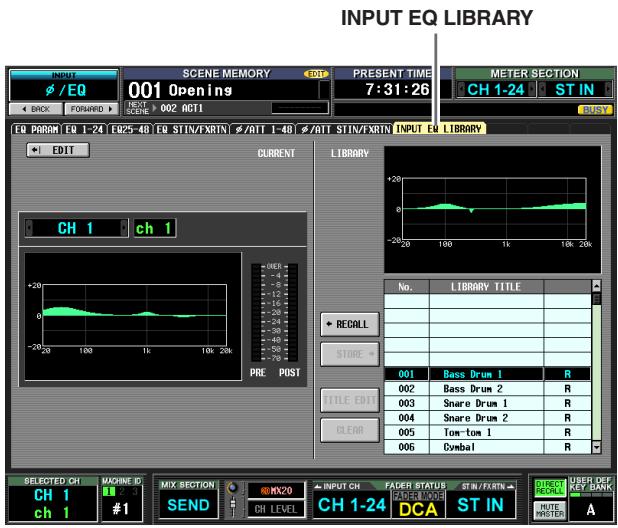Click the INPUT CH CH 1-24 fader status

tap(352, 505)
